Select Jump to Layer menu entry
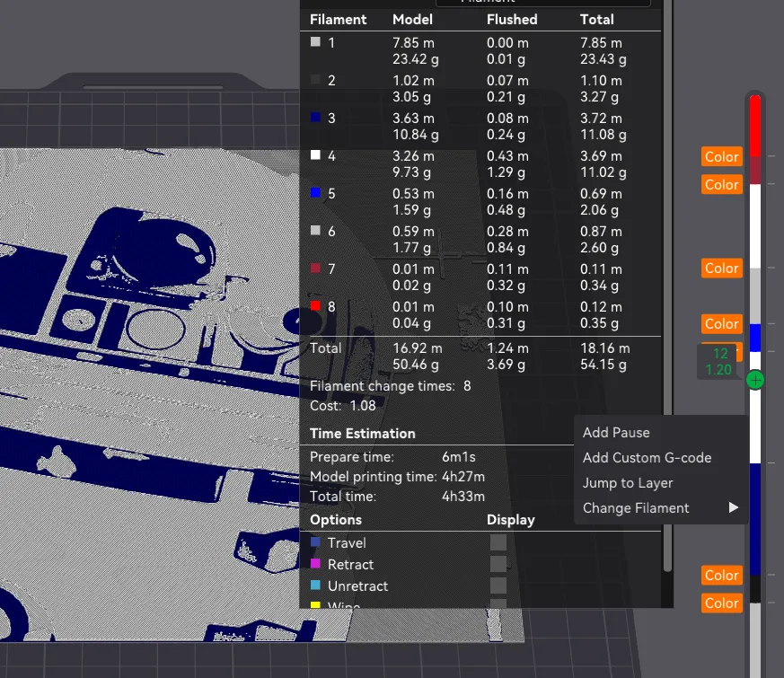 pos(628,483)
